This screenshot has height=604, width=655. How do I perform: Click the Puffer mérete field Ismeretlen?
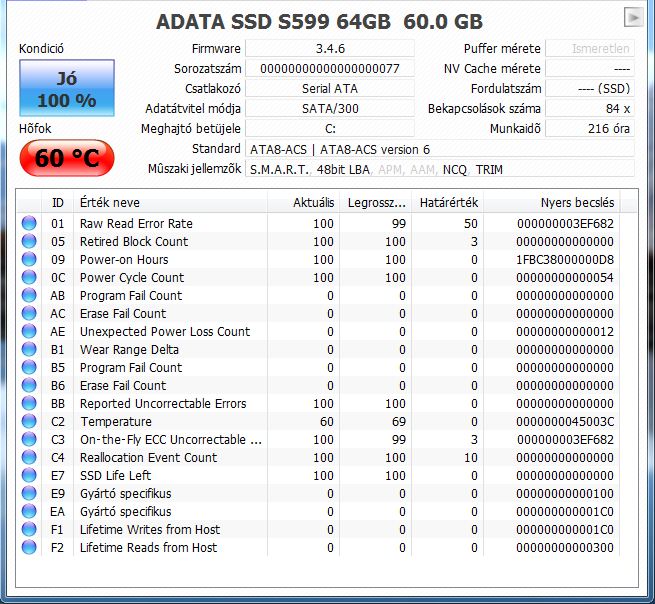pos(590,48)
